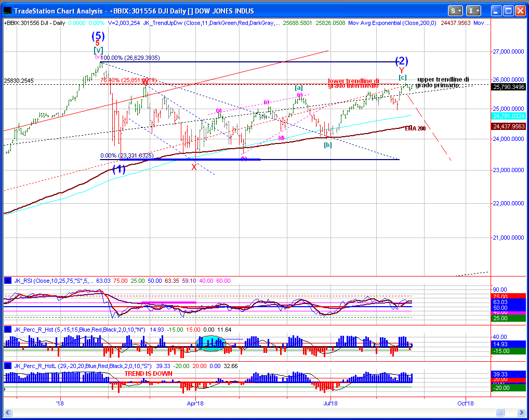Minimize the Chart Analysis window
This screenshot has width=529, height=420.
click(x=496, y=11)
